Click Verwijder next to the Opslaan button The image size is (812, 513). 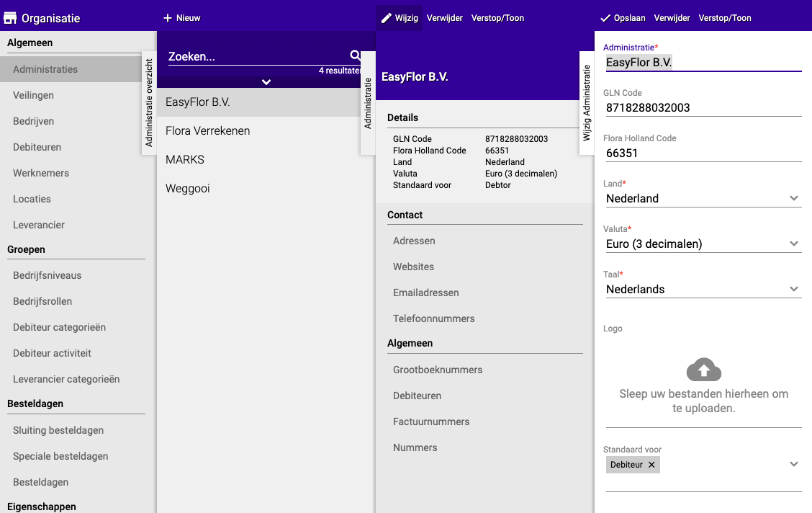672,18
